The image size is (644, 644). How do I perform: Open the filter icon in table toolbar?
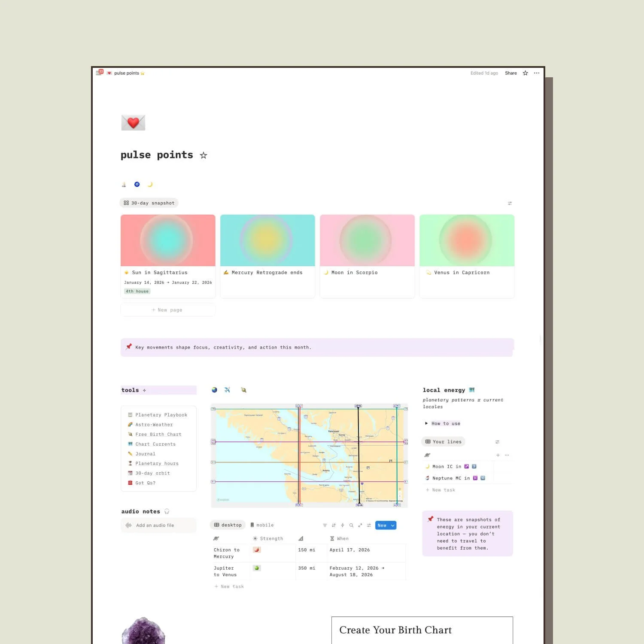point(325,526)
